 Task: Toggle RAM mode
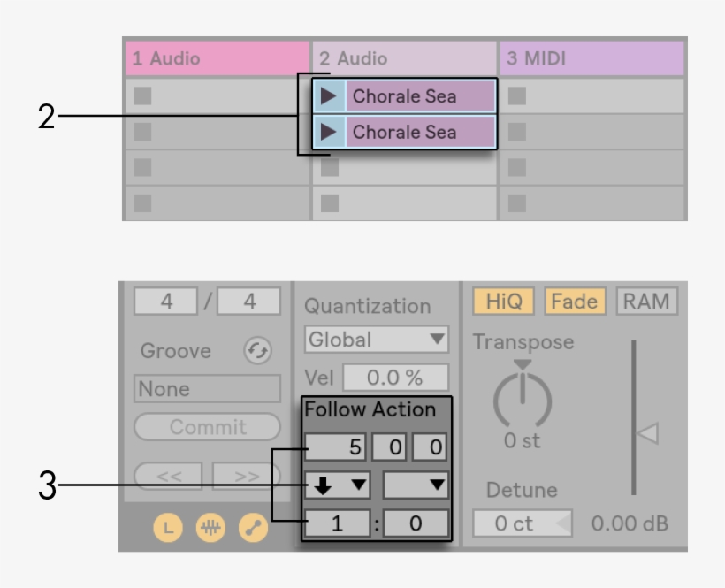point(645,302)
